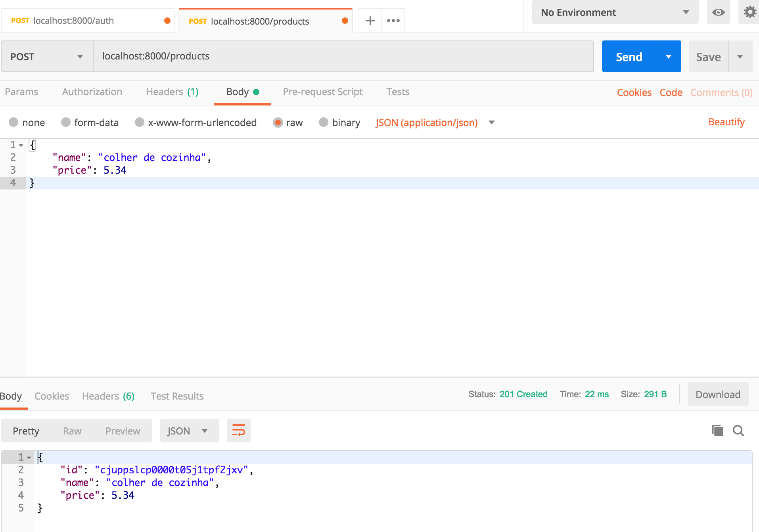Click the Beautify link

point(726,122)
